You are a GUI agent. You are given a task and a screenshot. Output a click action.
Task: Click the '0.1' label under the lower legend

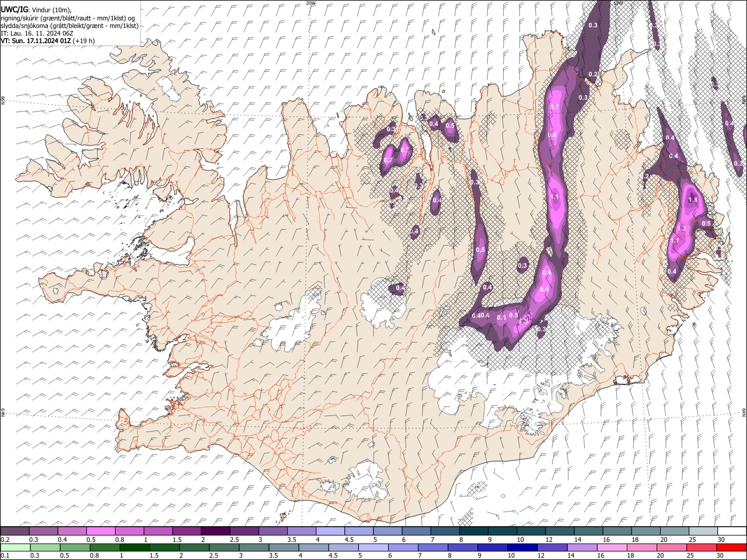click(x=5, y=556)
